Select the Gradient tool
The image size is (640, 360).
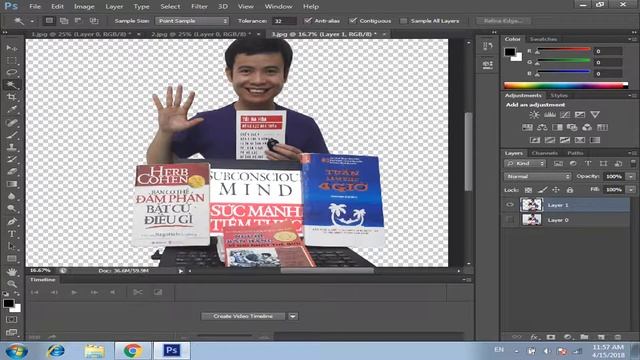pyautogui.click(x=11, y=184)
